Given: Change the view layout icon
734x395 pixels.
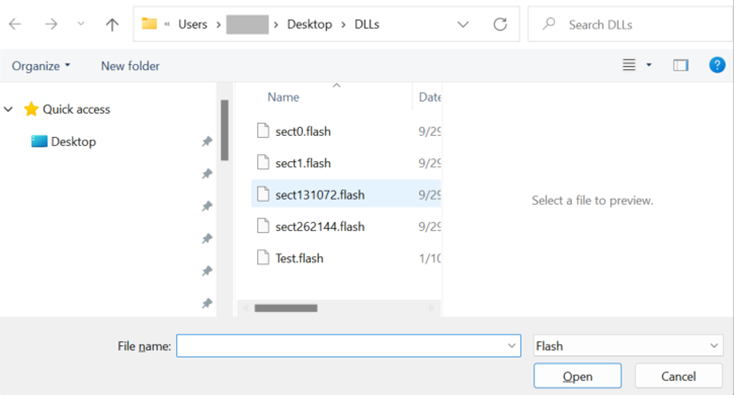Looking at the screenshot, I should pyautogui.click(x=629, y=65).
